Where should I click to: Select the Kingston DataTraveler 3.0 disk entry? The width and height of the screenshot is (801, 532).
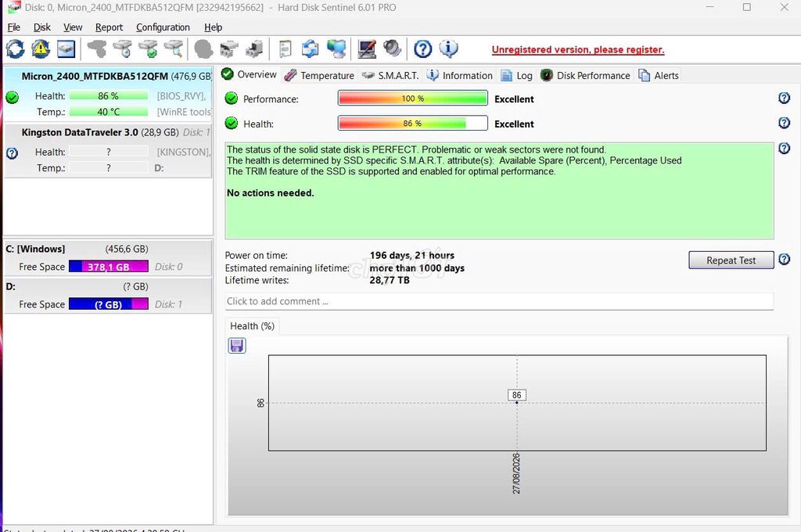pyautogui.click(x=108, y=150)
